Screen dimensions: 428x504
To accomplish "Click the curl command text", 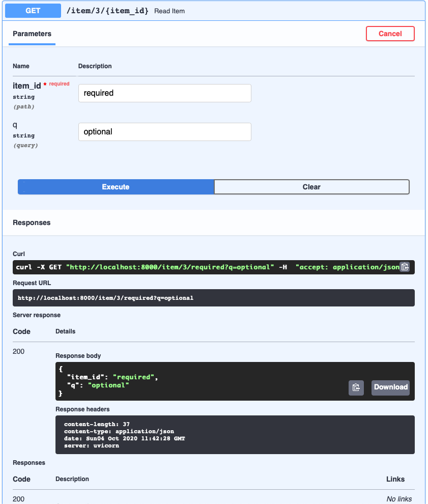I will click(x=207, y=267).
